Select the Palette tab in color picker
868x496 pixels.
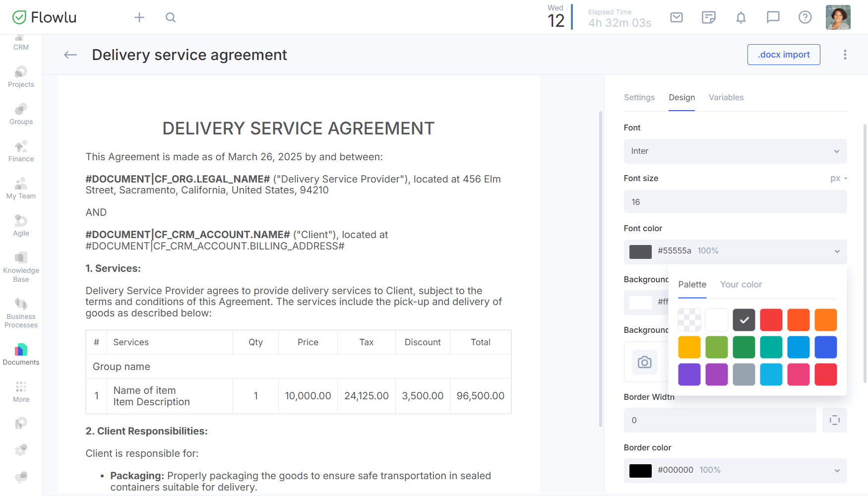(x=692, y=284)
